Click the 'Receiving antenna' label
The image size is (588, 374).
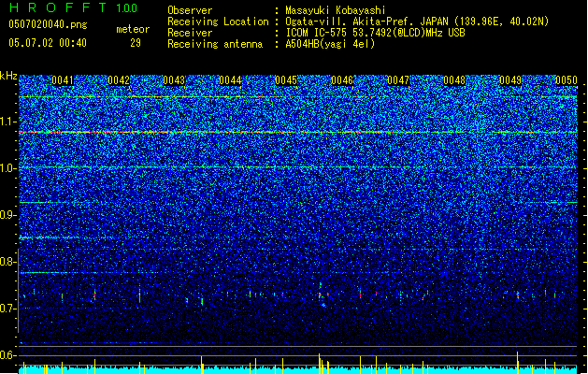pos(215,44)
